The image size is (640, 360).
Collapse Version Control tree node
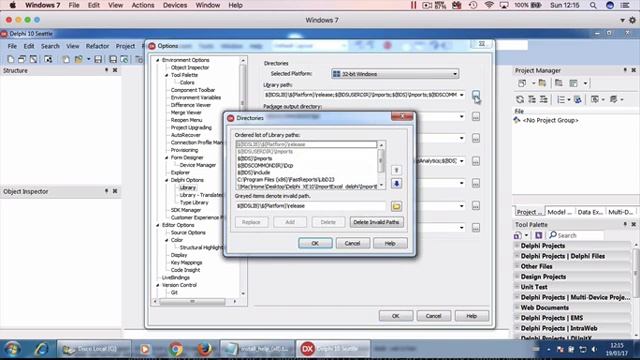(158, 285)
